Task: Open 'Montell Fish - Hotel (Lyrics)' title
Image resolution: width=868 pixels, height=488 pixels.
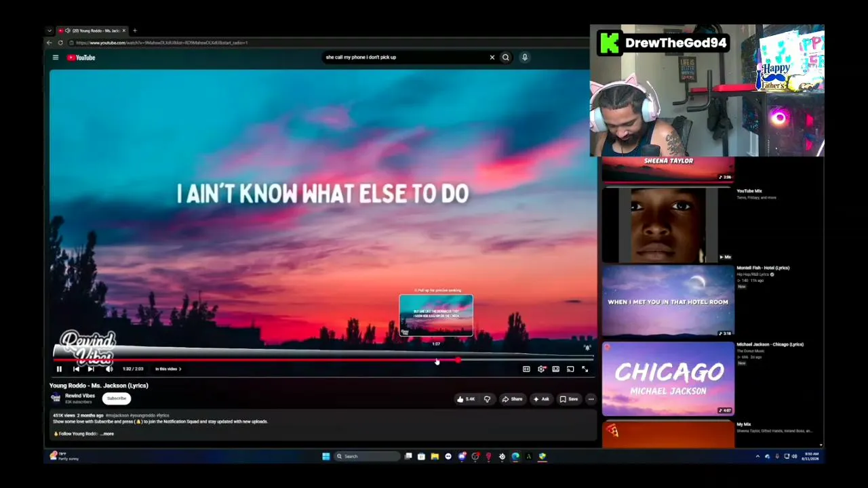Action: point(763,268)
